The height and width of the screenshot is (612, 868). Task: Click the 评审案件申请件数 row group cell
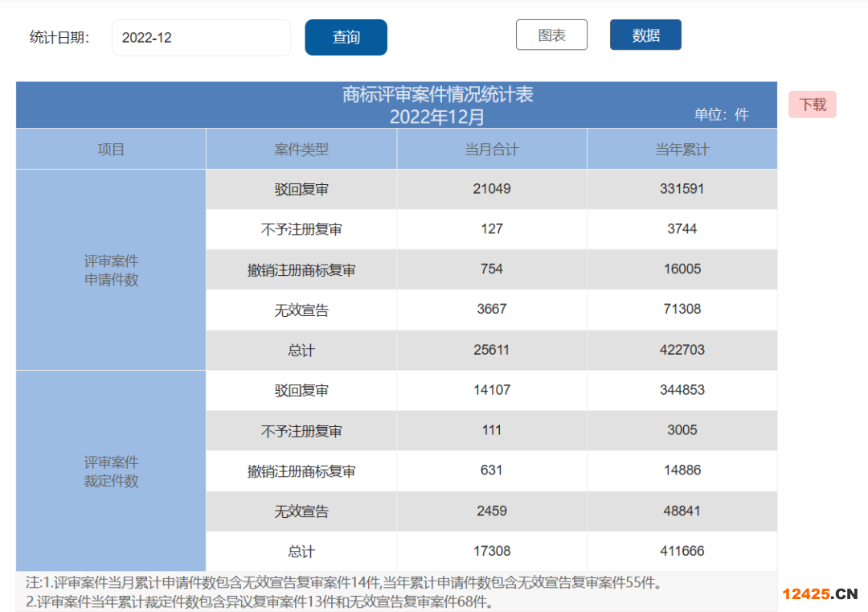click(111, 269)
